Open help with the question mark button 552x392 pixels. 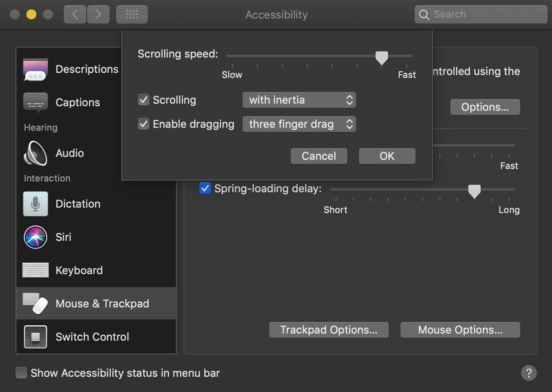point(529,373)
